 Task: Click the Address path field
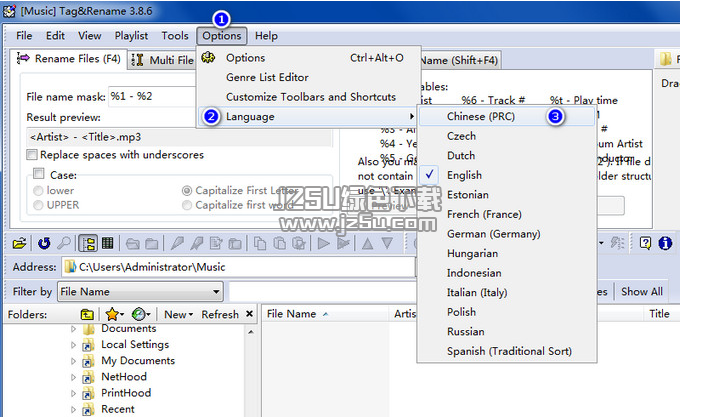239,267
